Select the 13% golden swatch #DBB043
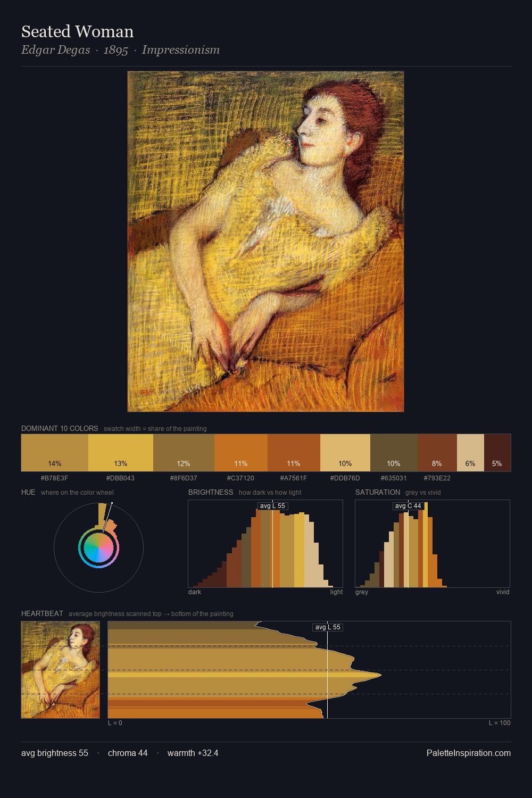Viewport: 532px width, 798px height. [x=121, y=453]
